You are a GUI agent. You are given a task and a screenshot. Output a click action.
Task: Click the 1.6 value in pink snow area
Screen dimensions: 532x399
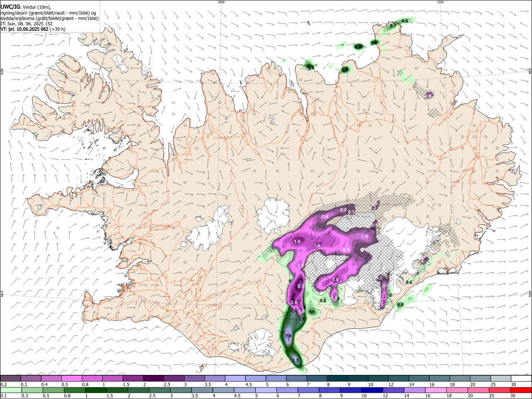[x=317, y=246]
